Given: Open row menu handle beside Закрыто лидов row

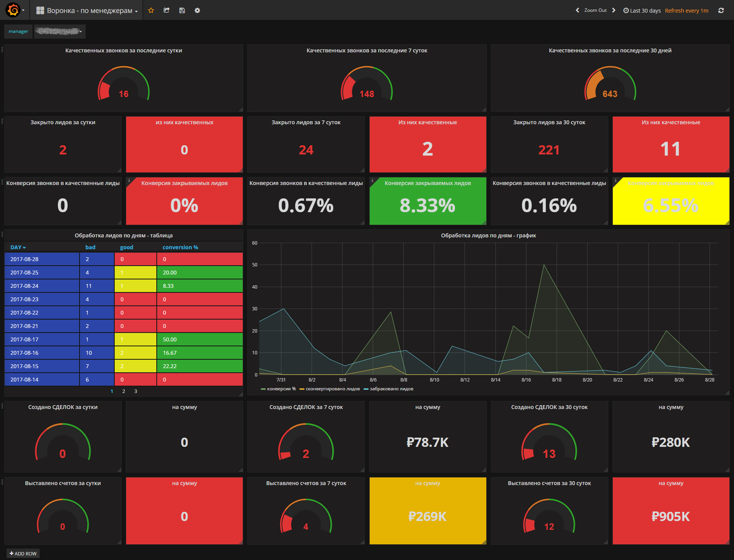Looking at the screenshot, I should tap(2, 121).
